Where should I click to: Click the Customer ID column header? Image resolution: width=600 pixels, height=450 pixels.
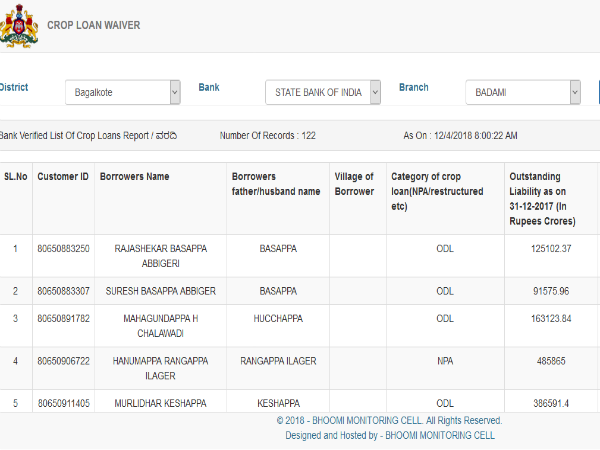61,177
